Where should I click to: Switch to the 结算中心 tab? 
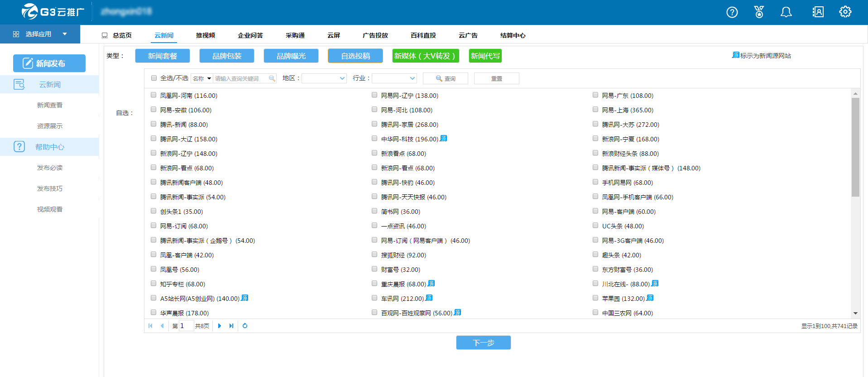pyautogui.click(x=513, y=35)
